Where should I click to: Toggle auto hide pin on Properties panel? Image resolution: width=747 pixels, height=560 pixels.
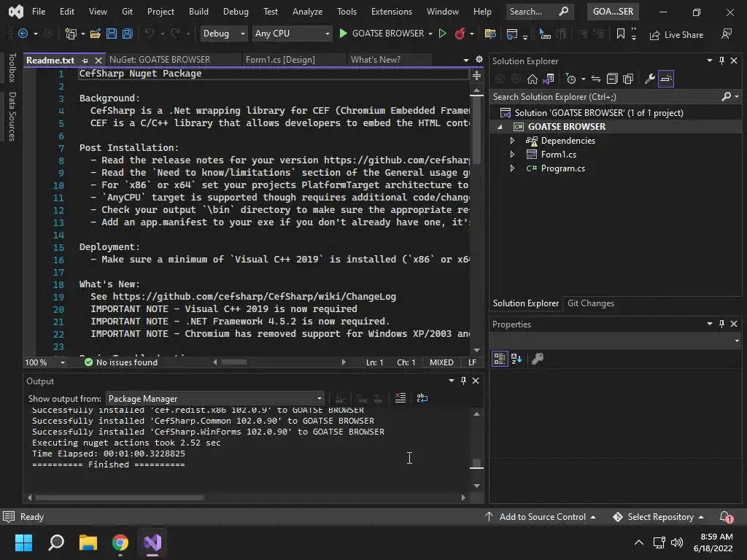pos(721,324)
